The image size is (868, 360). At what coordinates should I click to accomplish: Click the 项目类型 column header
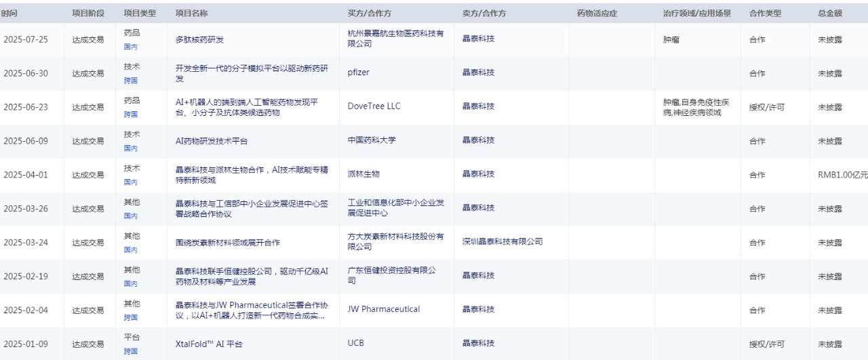coord(140,14)
